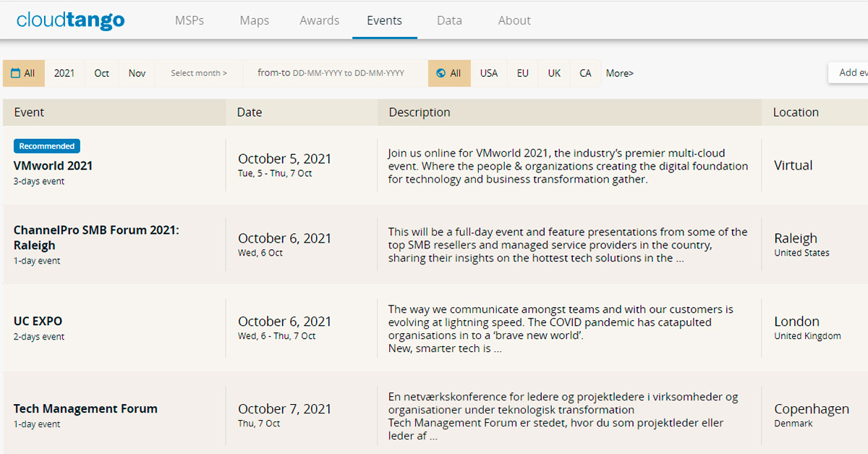
Task: Filter events by USA
Action: [x=489, y=73]
